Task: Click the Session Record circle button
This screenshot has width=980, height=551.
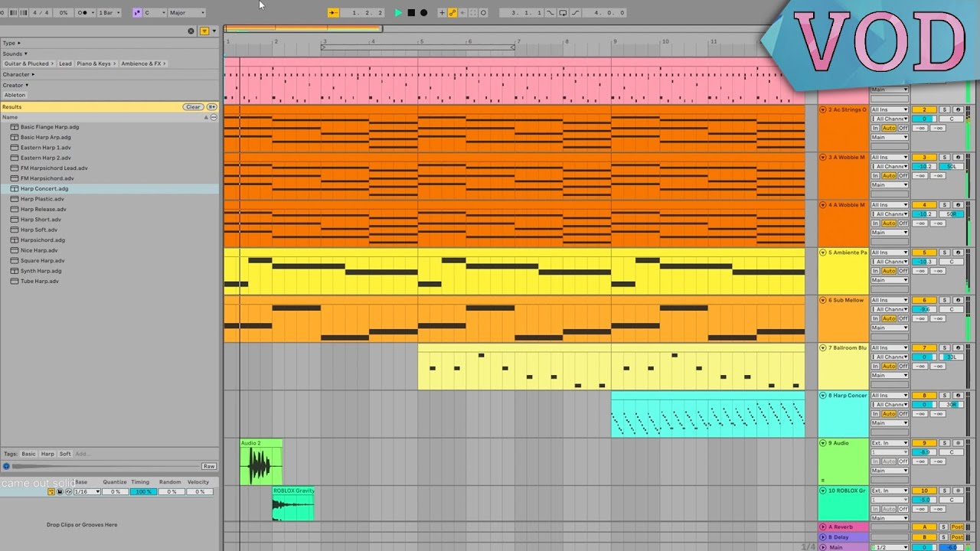Action: coord(483,13)
